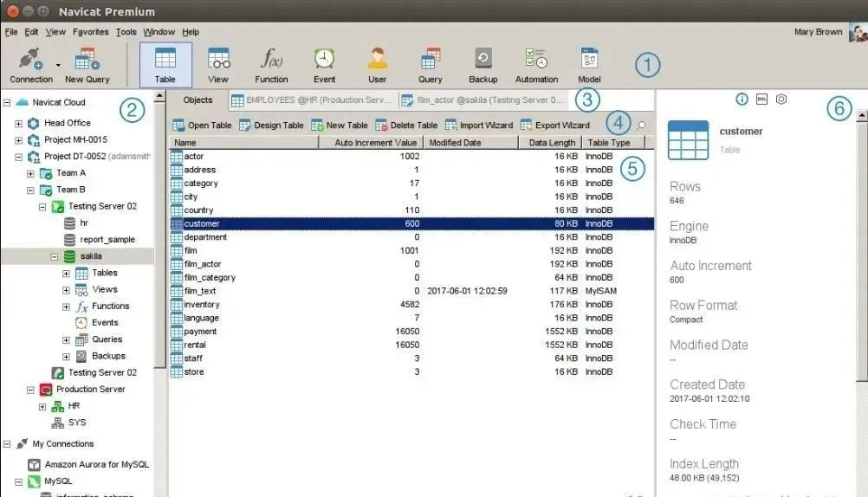Open the Edit menu
Viewport: 868px width, 497px height.
point(31,32)
